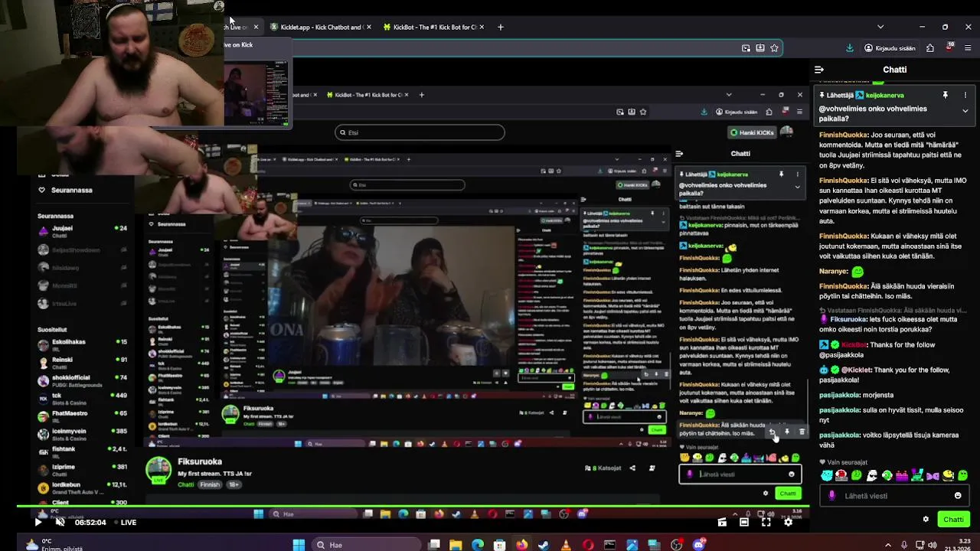Collapse the chat panel with the arrow icon
This screenshot has width=980, height=551.
[x=819, y=70]
